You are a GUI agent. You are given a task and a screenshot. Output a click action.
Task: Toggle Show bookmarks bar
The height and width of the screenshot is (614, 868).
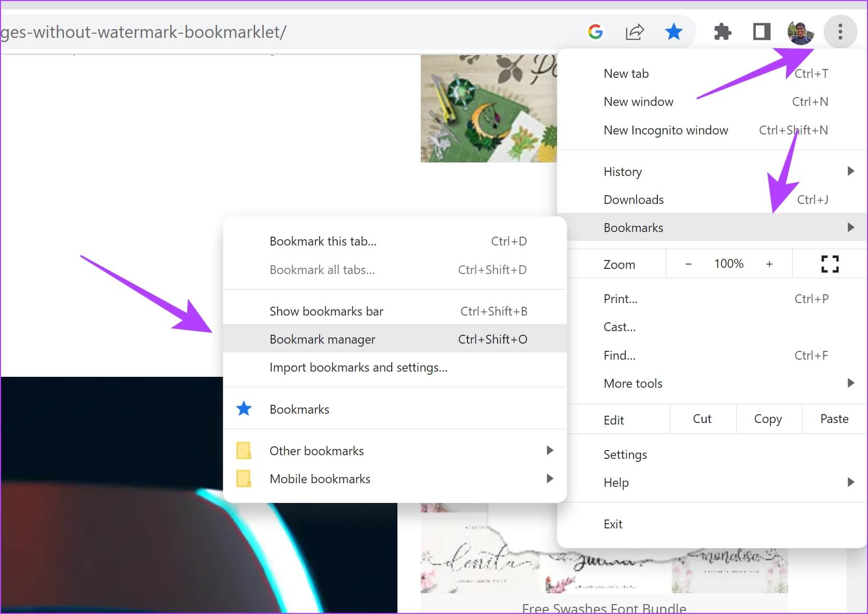coord(395,311)
